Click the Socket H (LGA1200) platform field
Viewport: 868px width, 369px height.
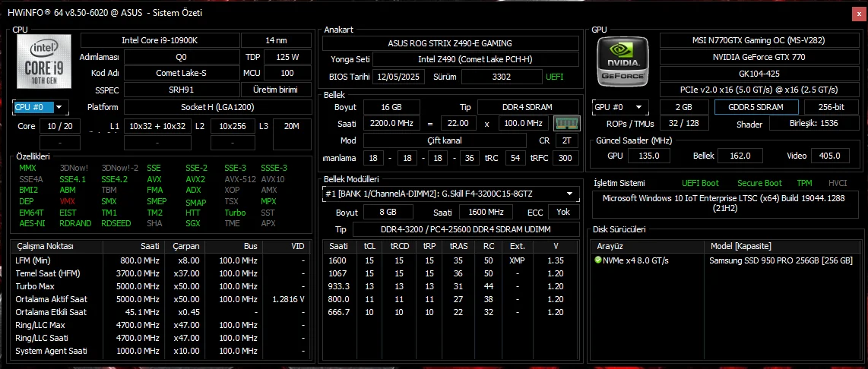point(217,107)
